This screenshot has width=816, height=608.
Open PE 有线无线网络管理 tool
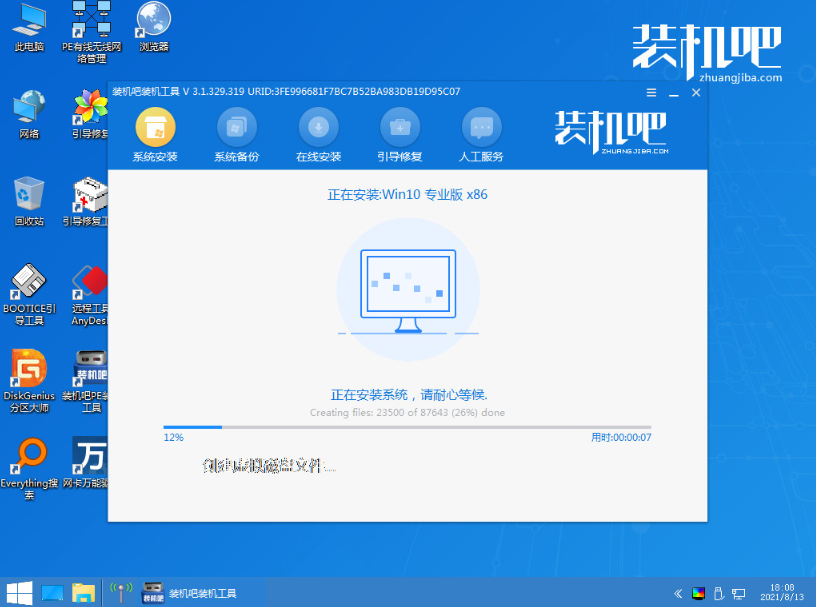pyautogui.click(x=88, y=25)
